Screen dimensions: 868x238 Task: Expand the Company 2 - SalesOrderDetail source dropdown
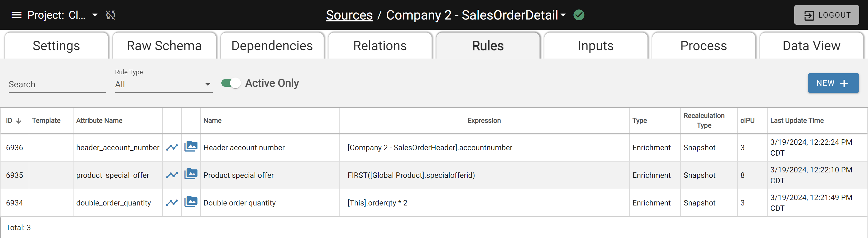click(x=563, y=15)
